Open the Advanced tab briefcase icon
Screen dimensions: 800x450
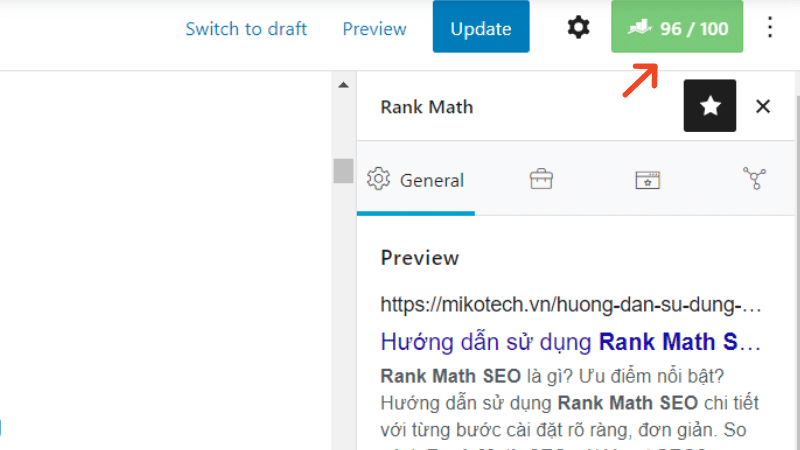point(541,180)
